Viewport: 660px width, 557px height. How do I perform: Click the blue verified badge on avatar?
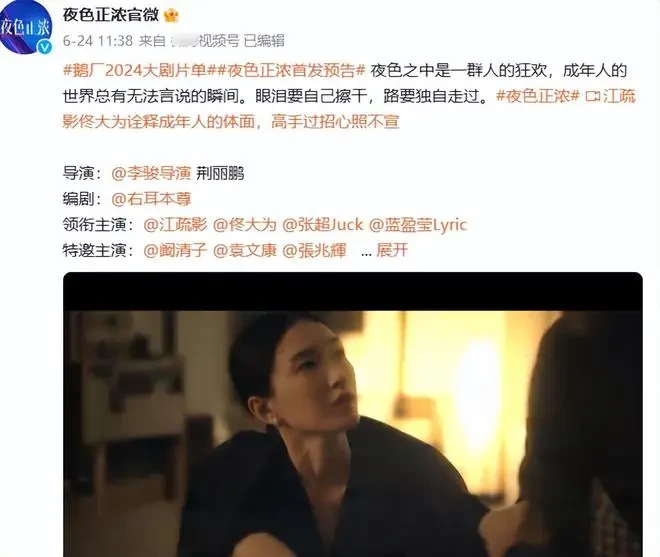click(45, 48)
